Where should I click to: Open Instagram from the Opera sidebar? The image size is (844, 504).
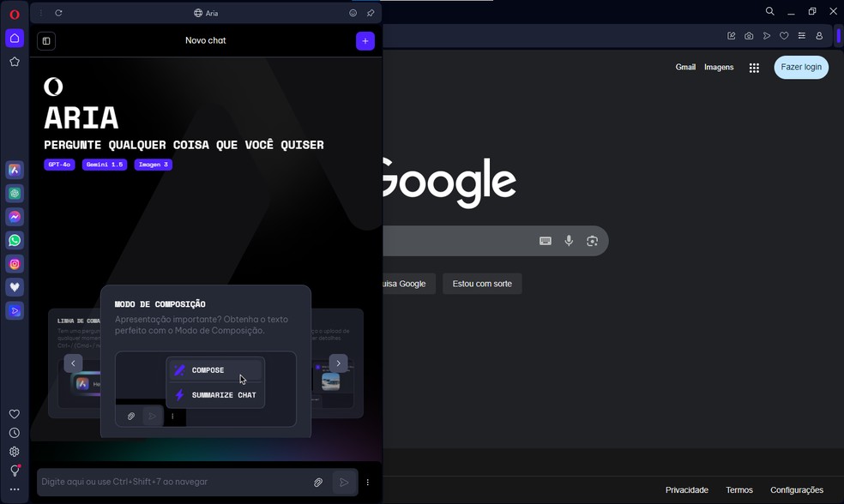(x=15, y=264)
